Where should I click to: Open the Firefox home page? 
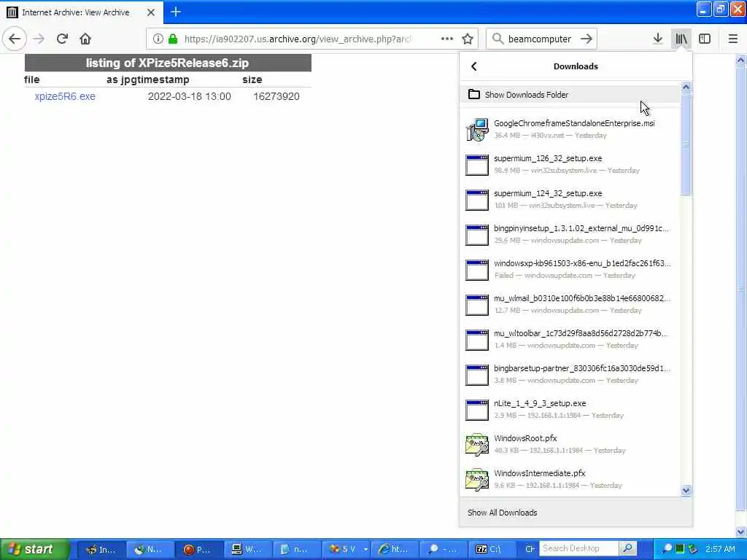(x=85, y=39)
